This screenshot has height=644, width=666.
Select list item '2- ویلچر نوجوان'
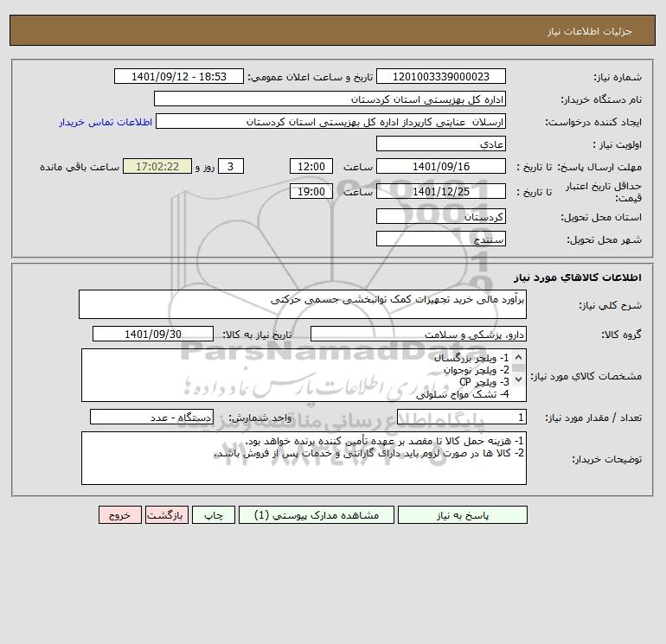(476, 370)
